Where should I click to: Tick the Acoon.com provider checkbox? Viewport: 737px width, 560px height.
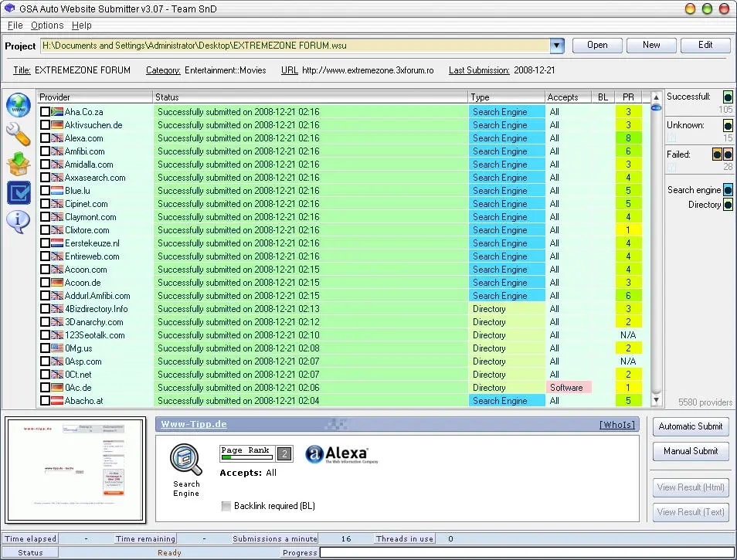(x=45, y=270)
